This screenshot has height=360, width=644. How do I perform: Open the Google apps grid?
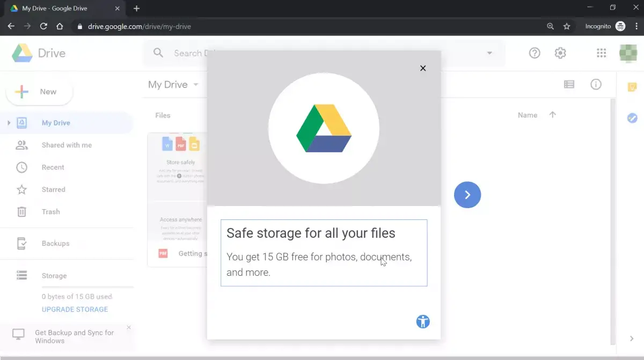[x=602, y=53]
